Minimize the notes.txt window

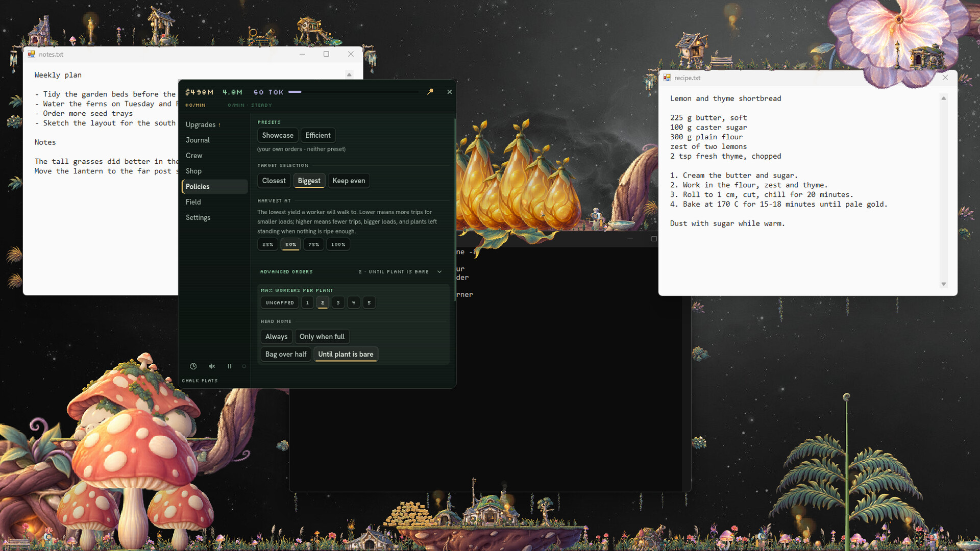[x=302, y=54]
